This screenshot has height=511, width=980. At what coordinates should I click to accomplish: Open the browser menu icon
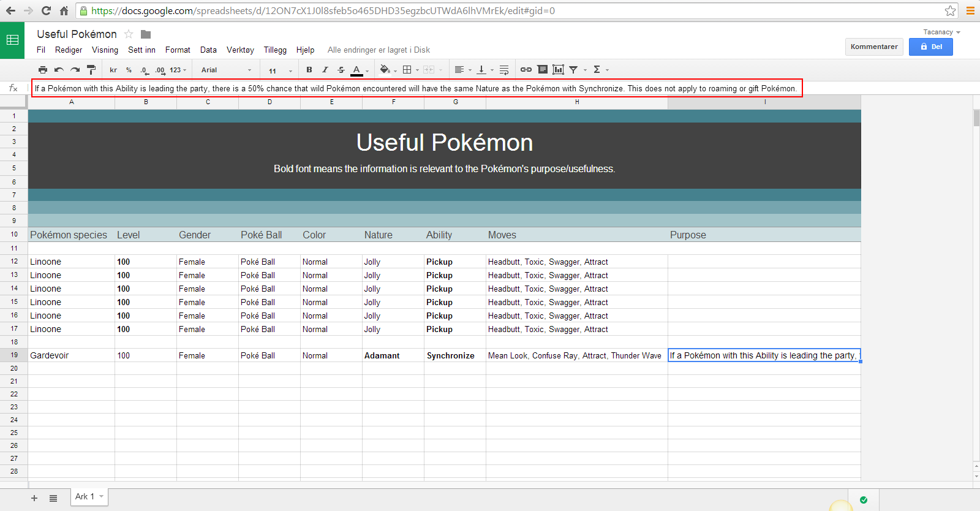click(970, 10)
